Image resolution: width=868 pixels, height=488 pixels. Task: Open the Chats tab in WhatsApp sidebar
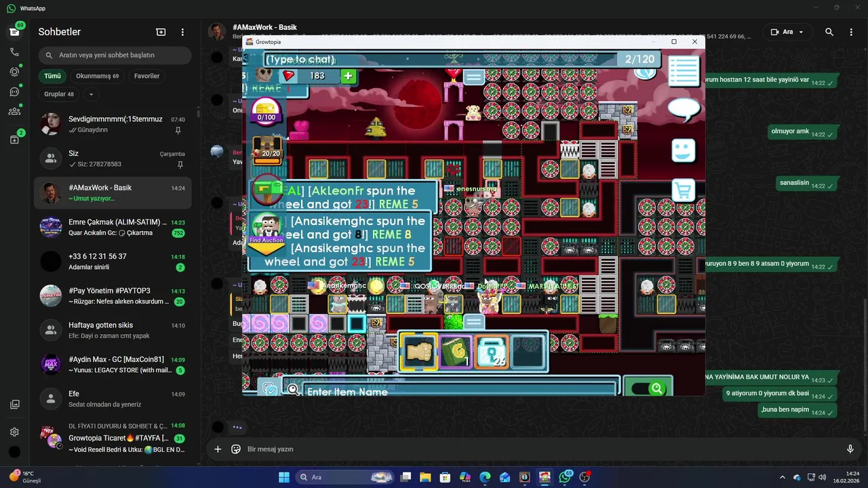pyautogui.click(x=14, y=33)
